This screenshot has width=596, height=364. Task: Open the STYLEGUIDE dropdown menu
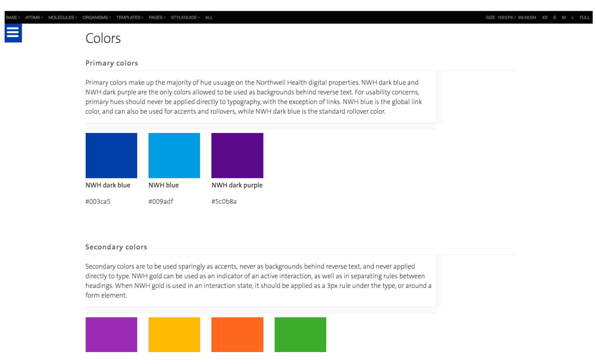click(184, 18)
